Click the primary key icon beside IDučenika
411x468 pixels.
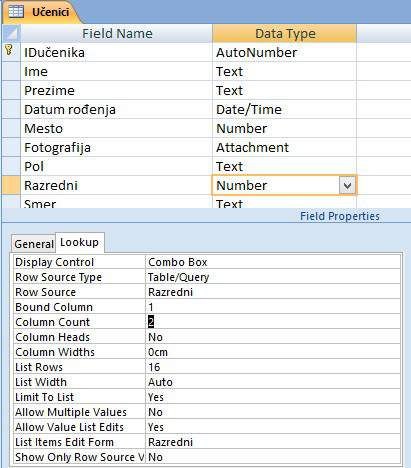point(9,50)
